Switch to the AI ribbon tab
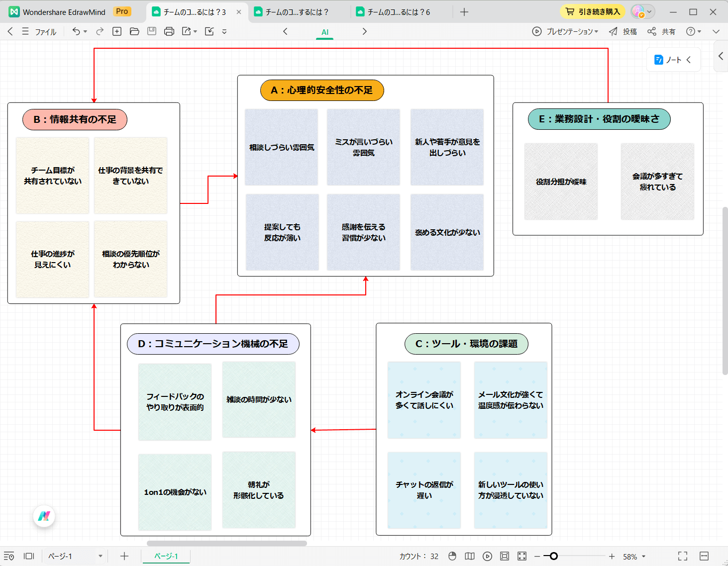This screenshot has height=566, width=728. (x=325, y=32)
